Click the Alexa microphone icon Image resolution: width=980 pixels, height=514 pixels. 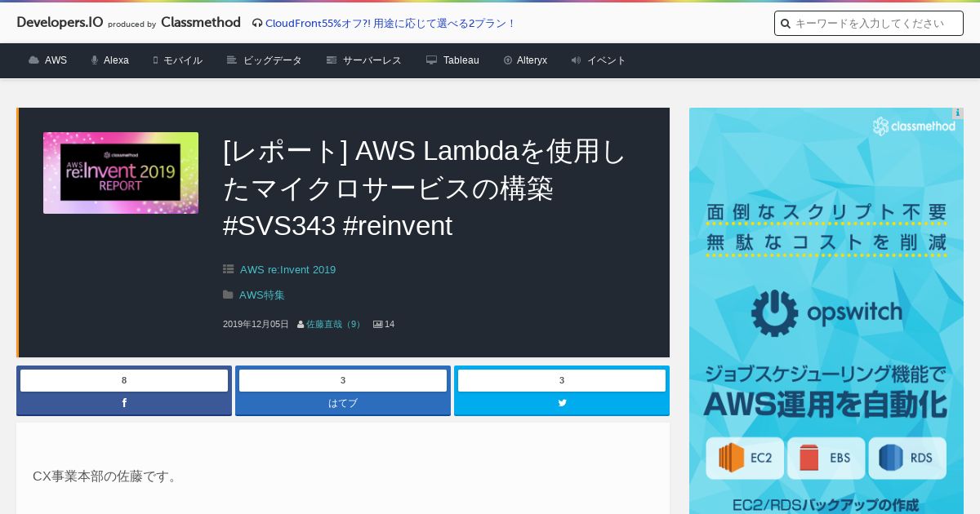click(95, 60)
